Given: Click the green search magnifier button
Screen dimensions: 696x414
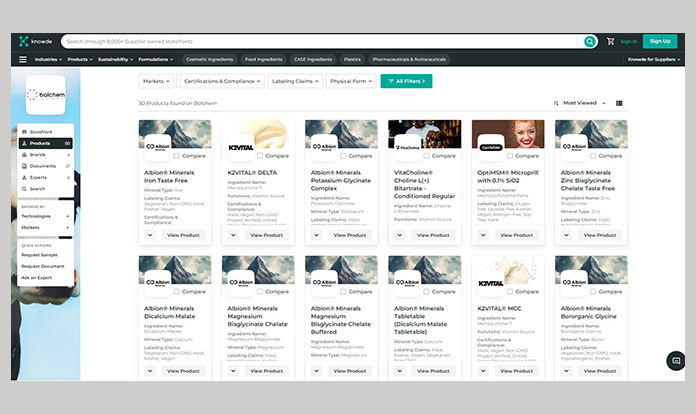Looking at the screenshot, I should 590,41.
